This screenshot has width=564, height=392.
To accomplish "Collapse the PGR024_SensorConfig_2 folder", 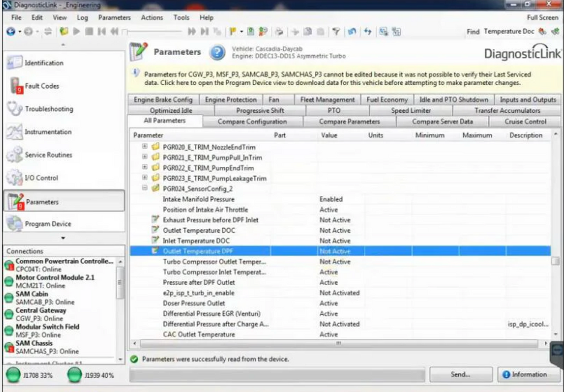I will point(145,189).
